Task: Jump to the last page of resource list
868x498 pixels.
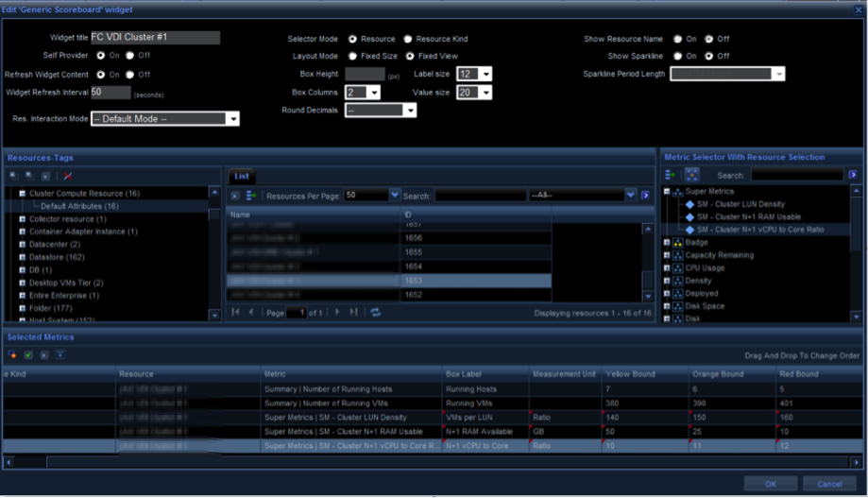Action: click(x=353, y=312)
